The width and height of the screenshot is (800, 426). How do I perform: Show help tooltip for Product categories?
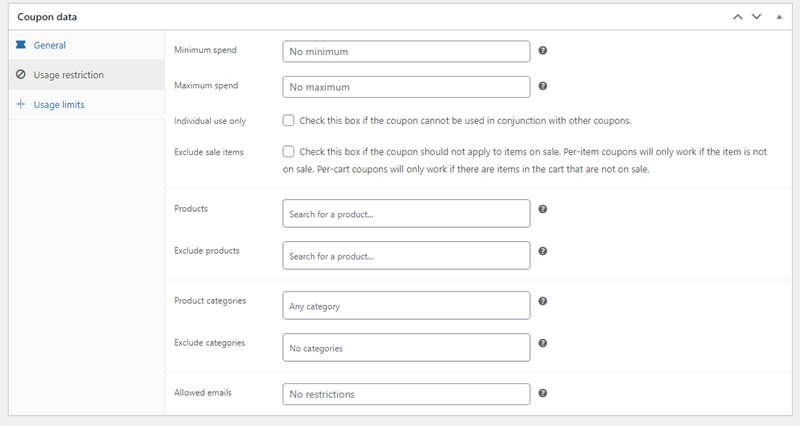point(543,301)
